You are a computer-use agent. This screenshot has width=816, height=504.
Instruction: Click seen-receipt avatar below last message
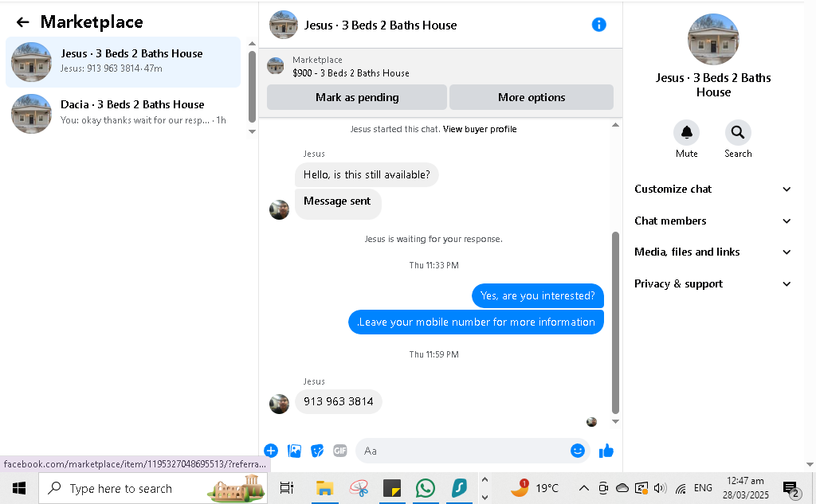click(x=591, y=422)
